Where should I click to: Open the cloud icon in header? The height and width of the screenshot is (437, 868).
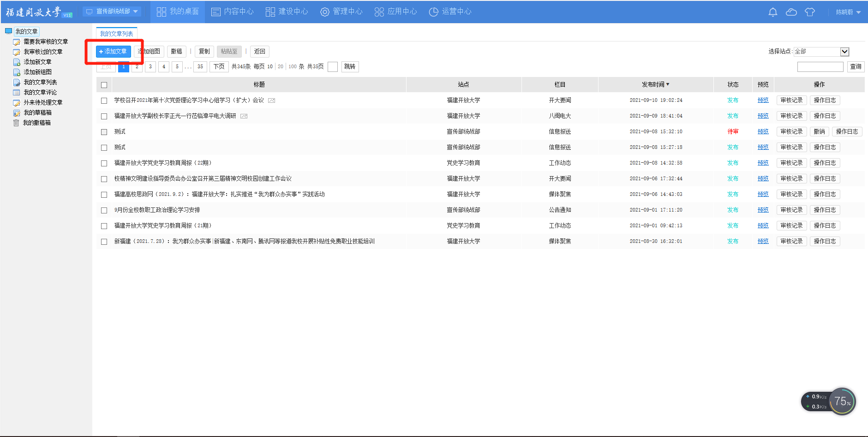(x=791, y=12)
